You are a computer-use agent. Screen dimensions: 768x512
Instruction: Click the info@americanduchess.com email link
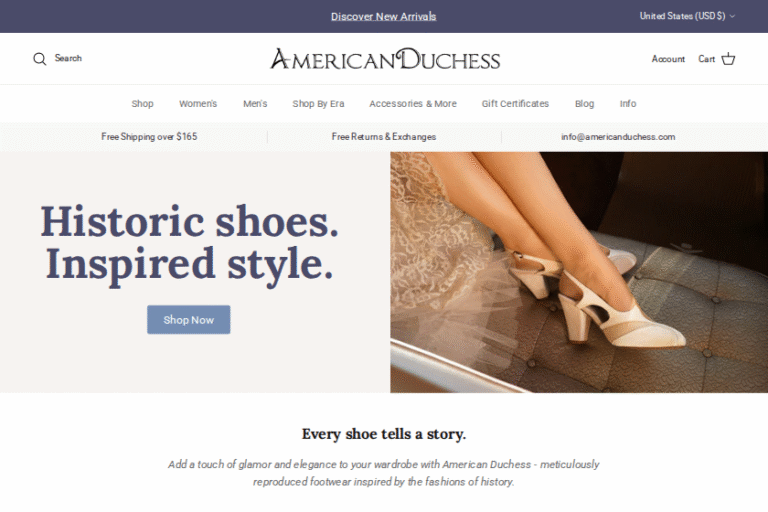pos(618,137)
